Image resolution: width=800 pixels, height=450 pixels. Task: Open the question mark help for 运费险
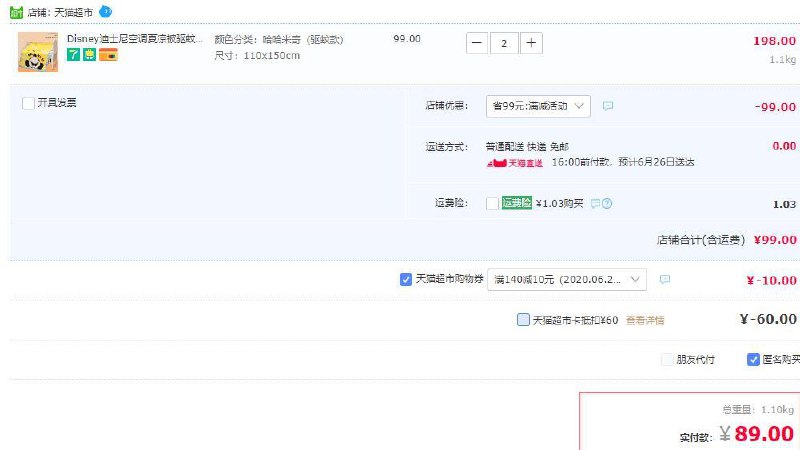click(607, 204)
